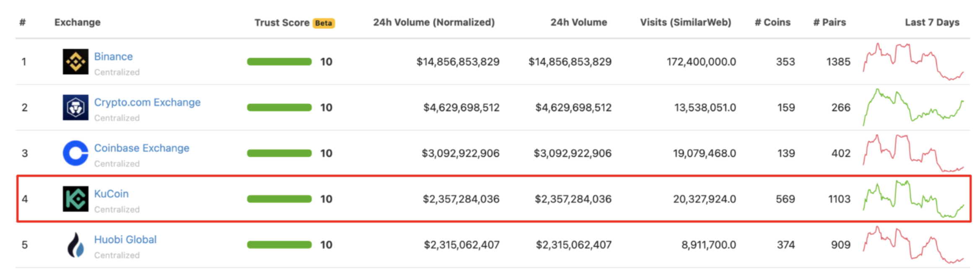View Crypto.com's green 7-day sparkline chart
The image size is (980, 269).
tap(913, 107)
